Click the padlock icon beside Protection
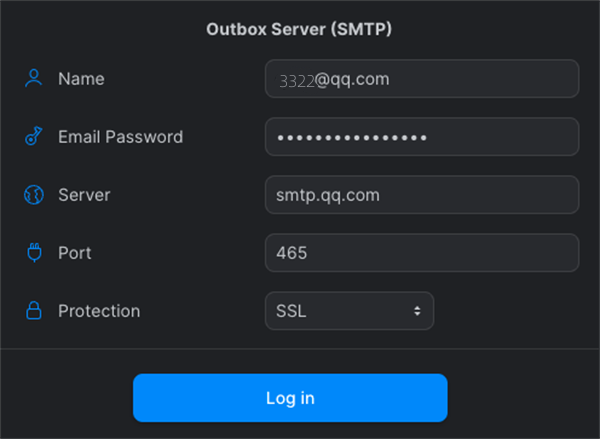The image size is (600, 439). 34,311
